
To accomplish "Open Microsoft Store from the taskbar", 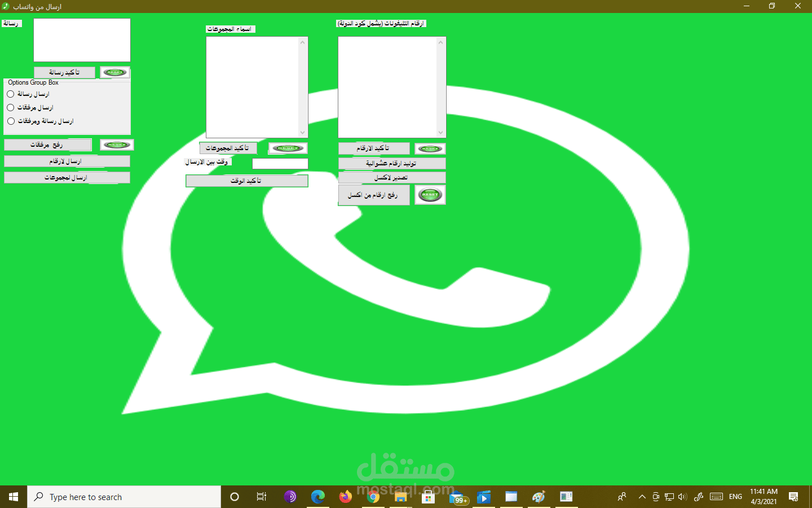I will pyautogui.click(x=428, y=497).
